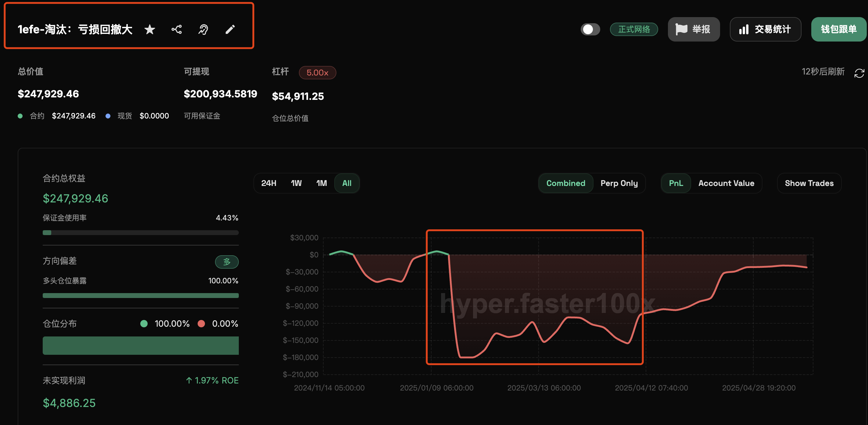
Task: Switch to Perp Only mode
Action: click(619, 183)
